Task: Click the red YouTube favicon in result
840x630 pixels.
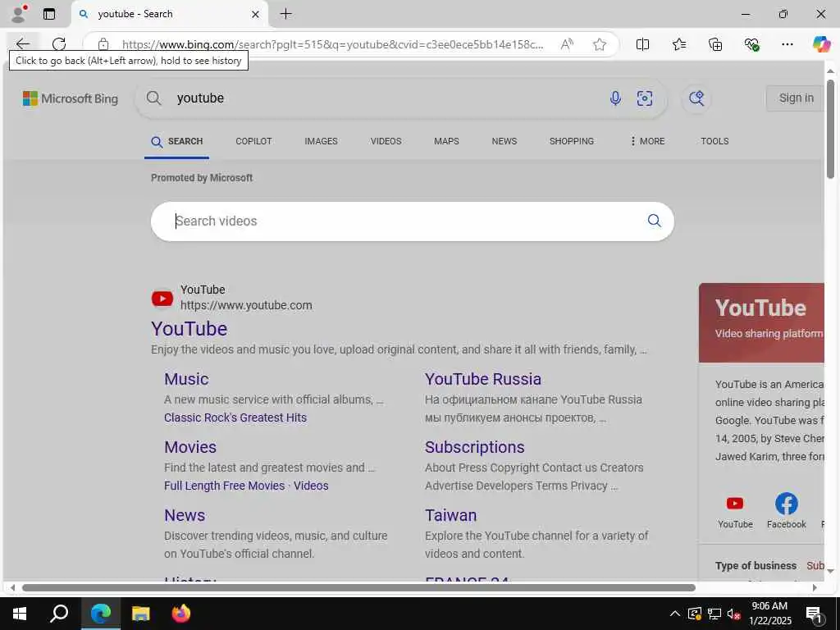Action: click(162, 299)
